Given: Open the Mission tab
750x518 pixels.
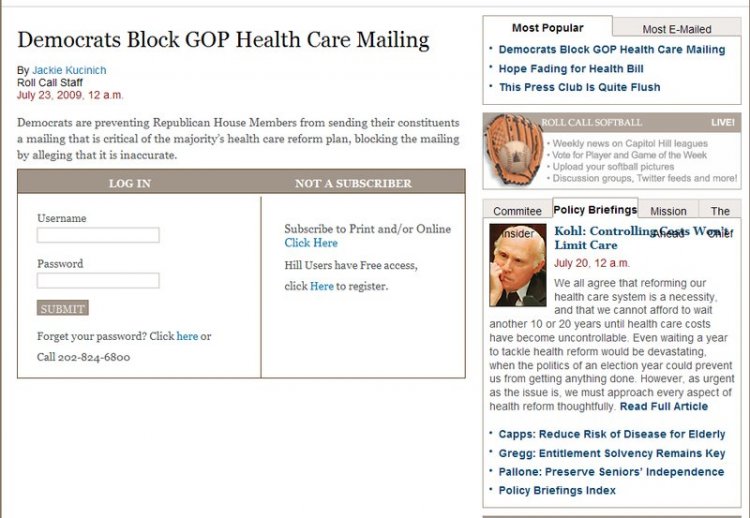Looking at the screenshot, I should tap(668, 211).
